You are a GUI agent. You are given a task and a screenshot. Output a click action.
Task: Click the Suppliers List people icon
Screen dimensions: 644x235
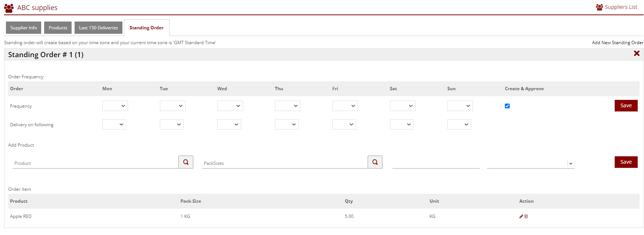pos(599,7)
